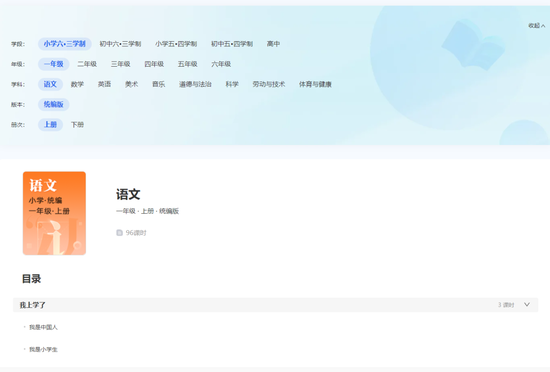The height and width of the screenshot is (372, 550).
Task: Select 二年级 grade filter
Action: tap(87, 64)
